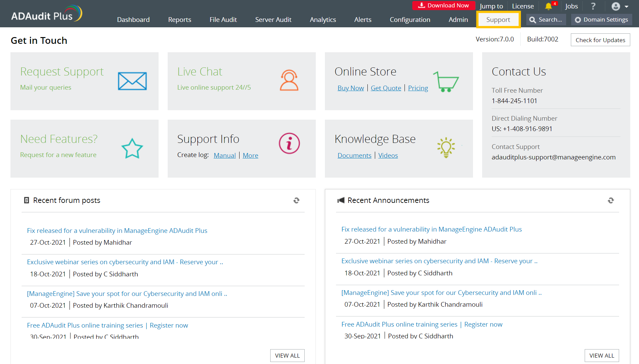Go to the File Audit tab
Screen dimensions: 639x364
pos(223,20)
